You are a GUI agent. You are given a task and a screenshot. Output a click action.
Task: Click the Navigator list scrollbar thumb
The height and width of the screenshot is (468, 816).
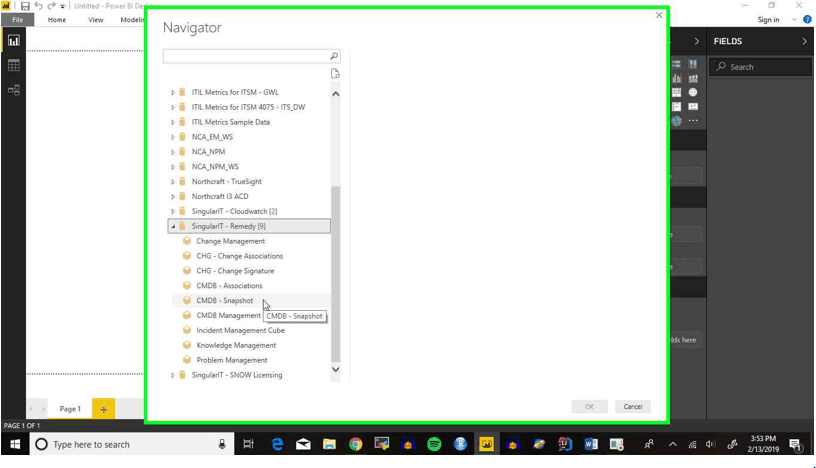tap(336, 273)
